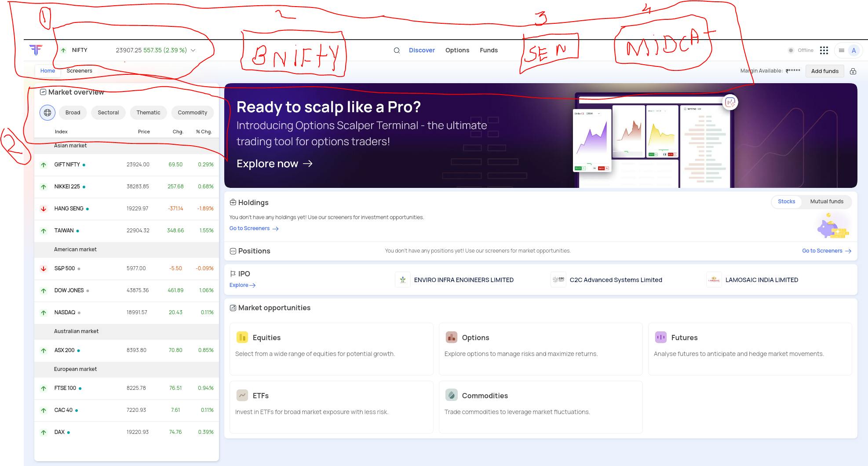Screen dimensions: 868x466
Task: Click Go to Screeners under Holdings
Action: 254,228
